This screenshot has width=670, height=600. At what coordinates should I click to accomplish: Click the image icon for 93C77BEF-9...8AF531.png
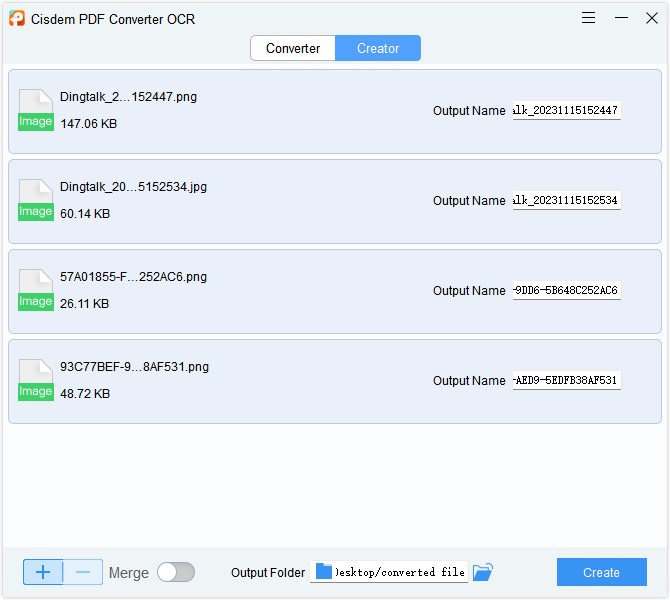[36, 380]
